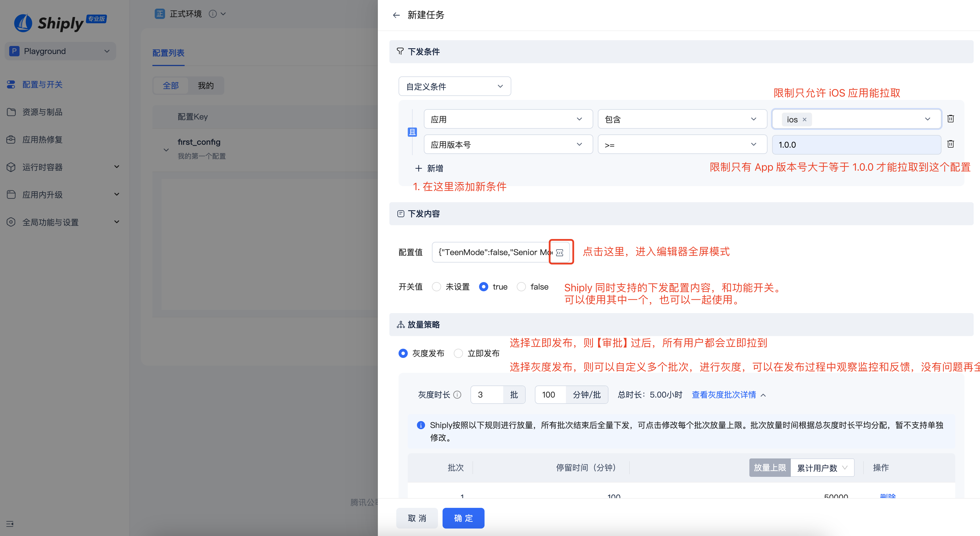Screen dimensions: 980x536
Task: Click the info icon beside 灰度时长
Action: (458, 395)
